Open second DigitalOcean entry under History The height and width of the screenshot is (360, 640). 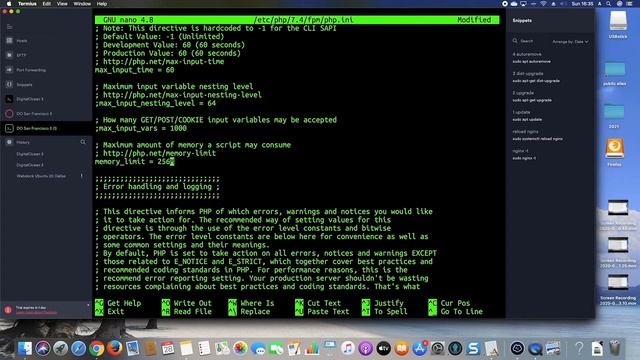click(30, 165)
